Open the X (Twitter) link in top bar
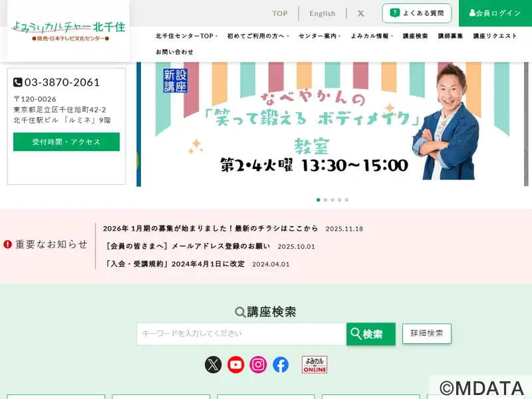 click(360, 13)
